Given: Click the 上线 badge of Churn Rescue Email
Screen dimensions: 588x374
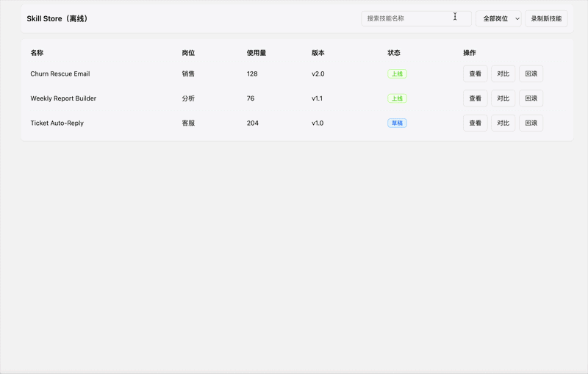Looking at the screenshot, I should [x=397, y=74].
